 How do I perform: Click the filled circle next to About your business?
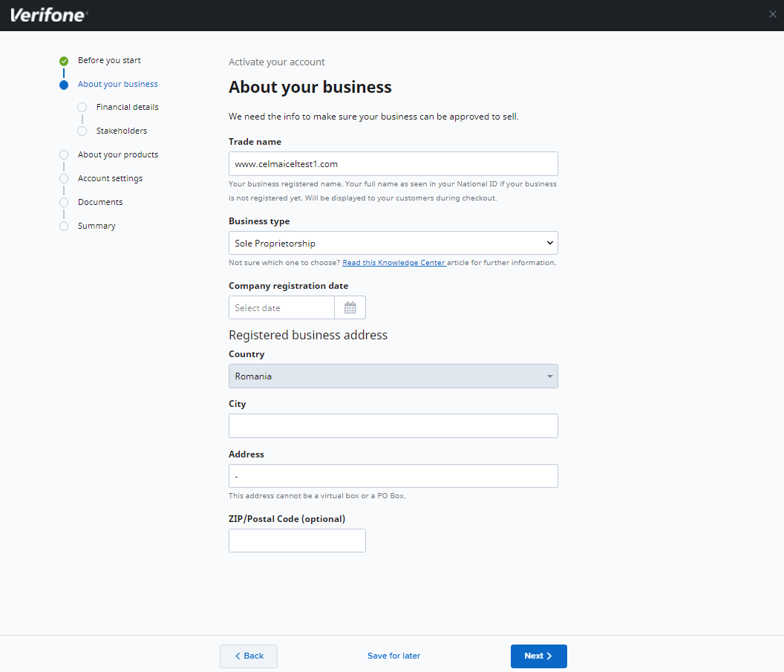tap(64, 85)
